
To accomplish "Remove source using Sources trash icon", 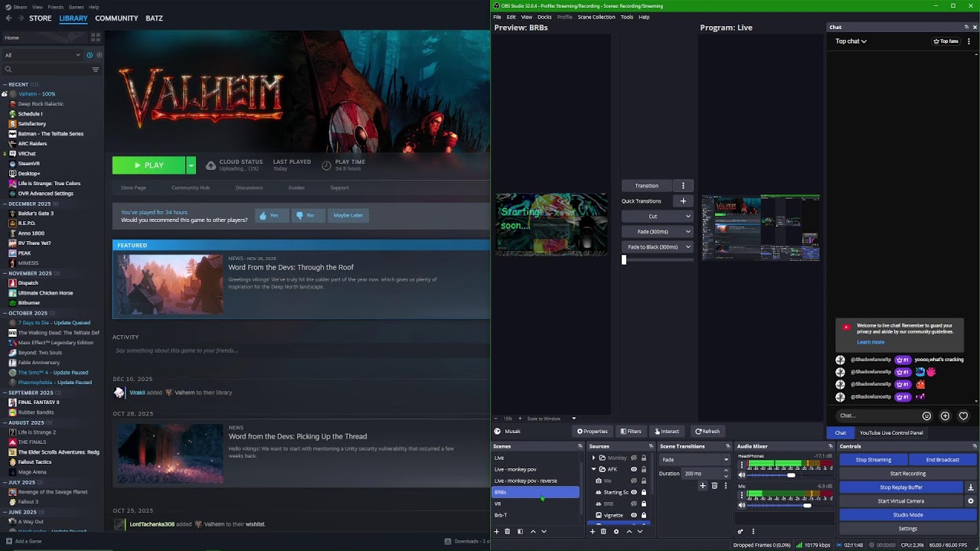I will tap(603, 531).
